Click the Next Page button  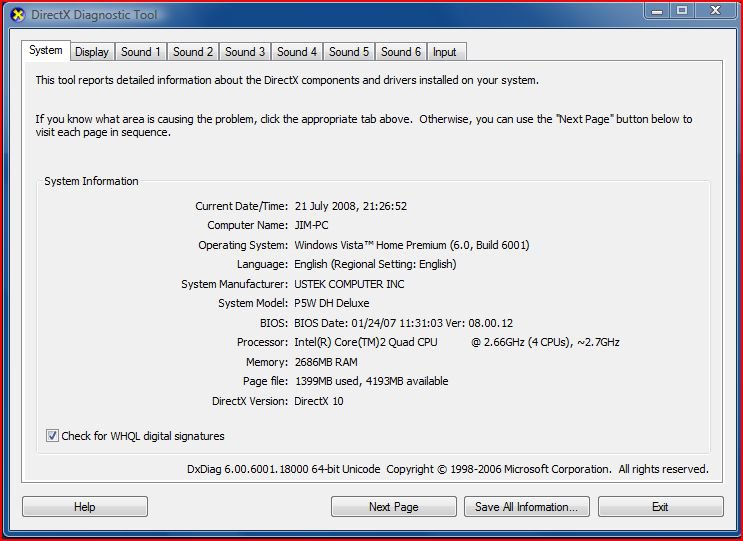coord(394,506)
